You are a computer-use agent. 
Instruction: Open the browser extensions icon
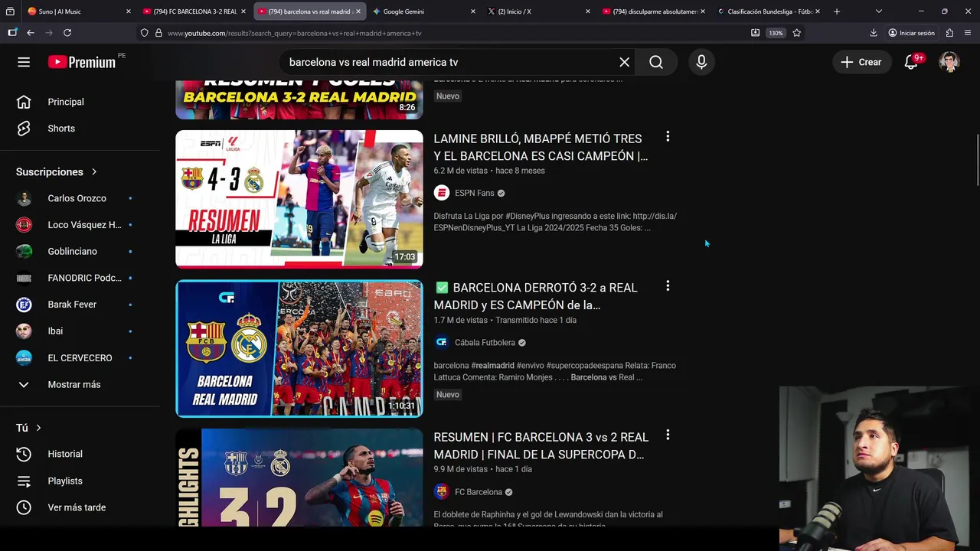tap(949, 33)
